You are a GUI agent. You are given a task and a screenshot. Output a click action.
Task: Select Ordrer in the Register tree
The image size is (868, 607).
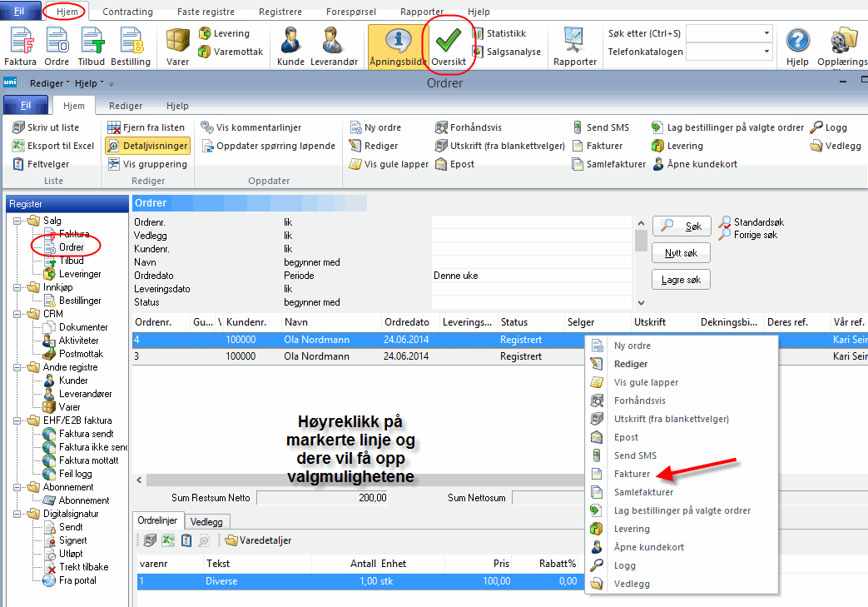72,247
